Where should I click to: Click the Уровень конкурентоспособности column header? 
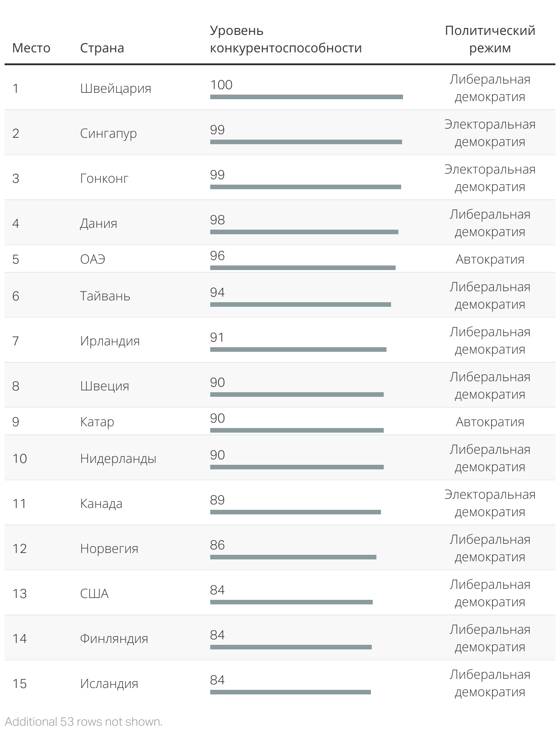(x=286, y=39)
